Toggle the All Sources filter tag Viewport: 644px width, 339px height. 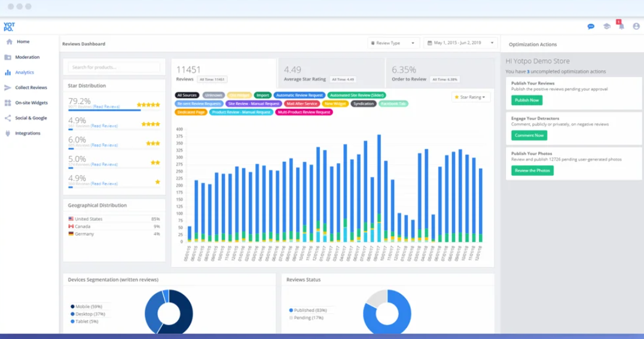[x=187, y=95]
